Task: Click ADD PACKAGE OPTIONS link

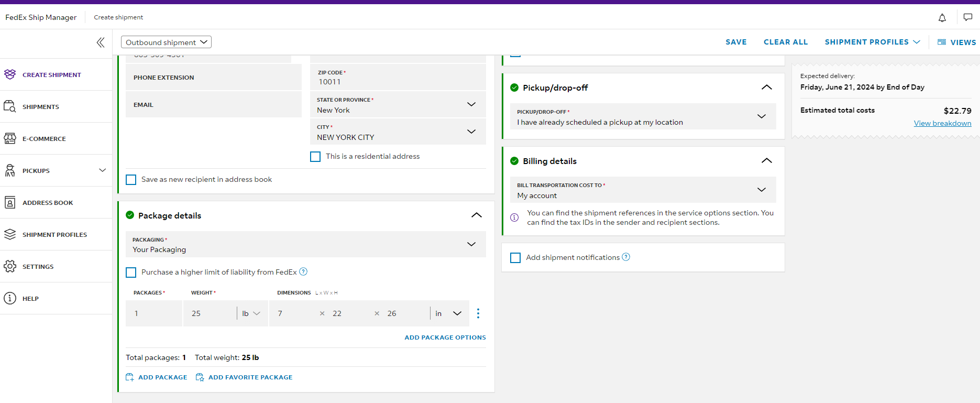Action: [x=445, y=337]
